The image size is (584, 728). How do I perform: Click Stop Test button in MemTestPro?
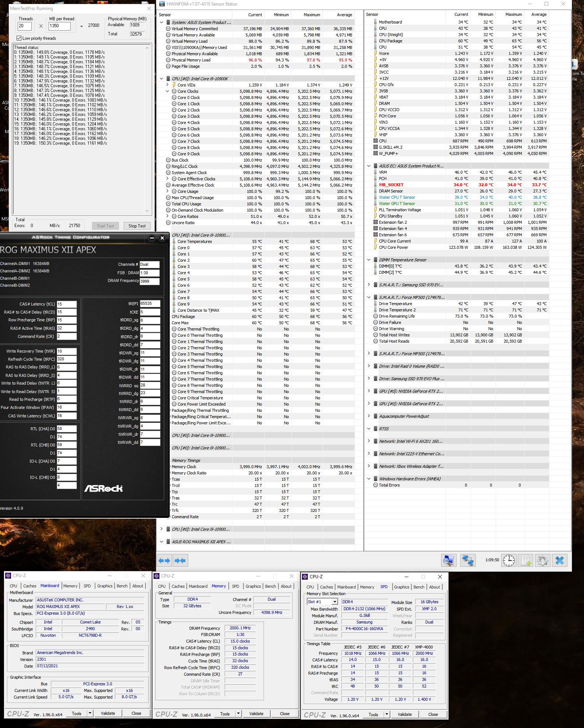click(137, 226)
